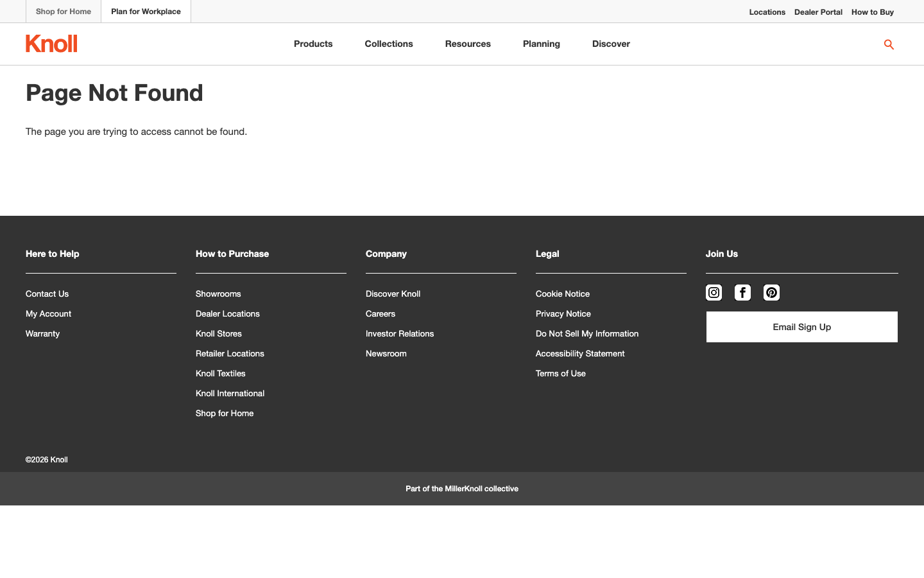Screen dimensions: 924x578
Task: Click the Join Us footer heading
Action: click(722, 254)
